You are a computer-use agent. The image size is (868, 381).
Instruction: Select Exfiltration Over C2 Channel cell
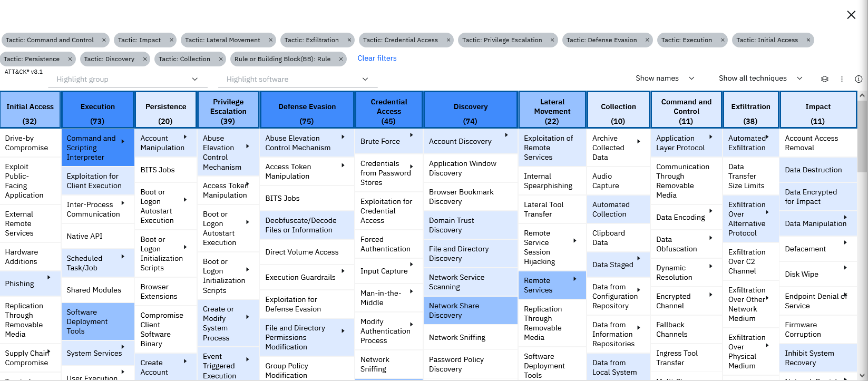tap(751, 261)
